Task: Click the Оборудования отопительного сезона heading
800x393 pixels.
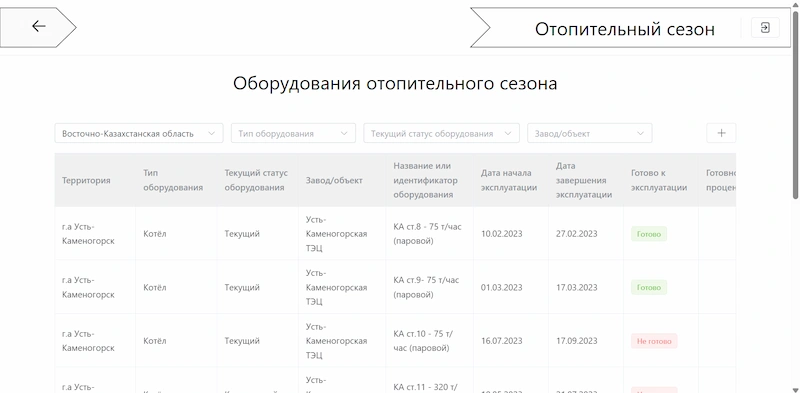Action: click(395, 83)
